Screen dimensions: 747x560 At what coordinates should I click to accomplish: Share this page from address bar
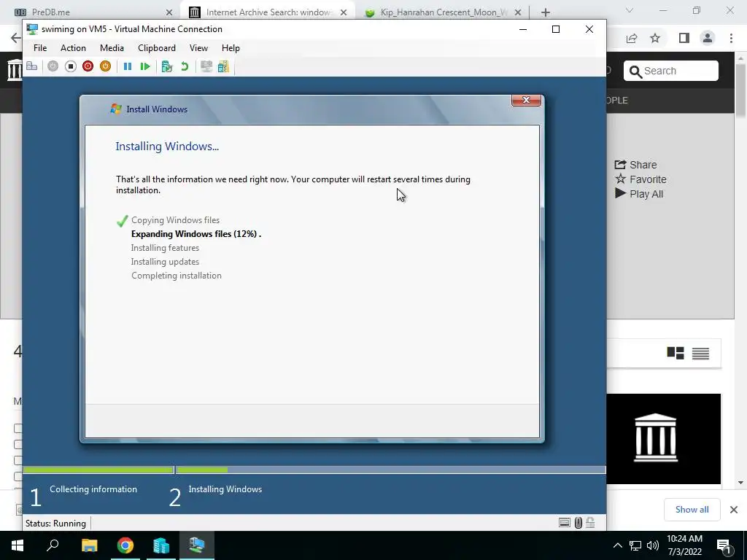pyautogui.click(x=632, y=39)
